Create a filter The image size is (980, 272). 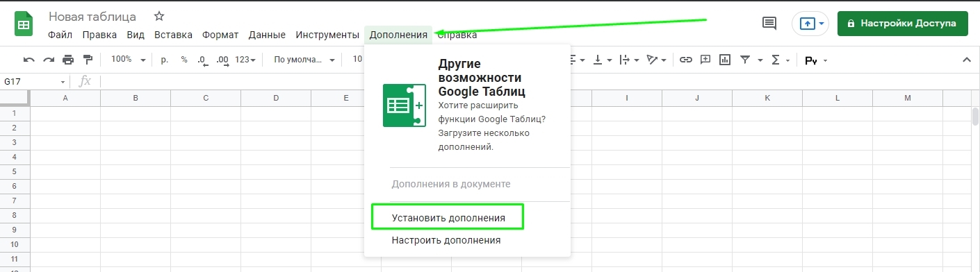745,60
